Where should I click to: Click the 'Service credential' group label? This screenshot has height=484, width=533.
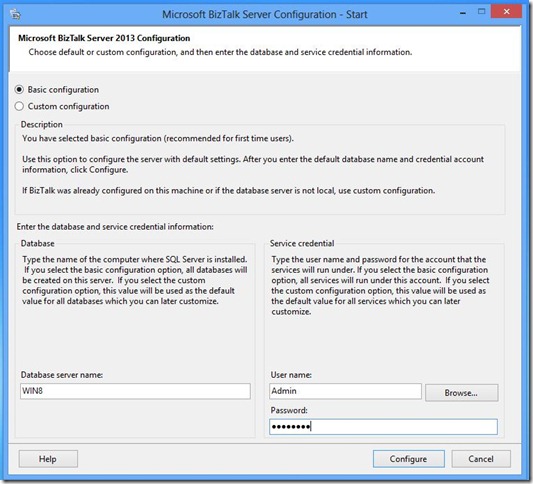pos(302,243)
